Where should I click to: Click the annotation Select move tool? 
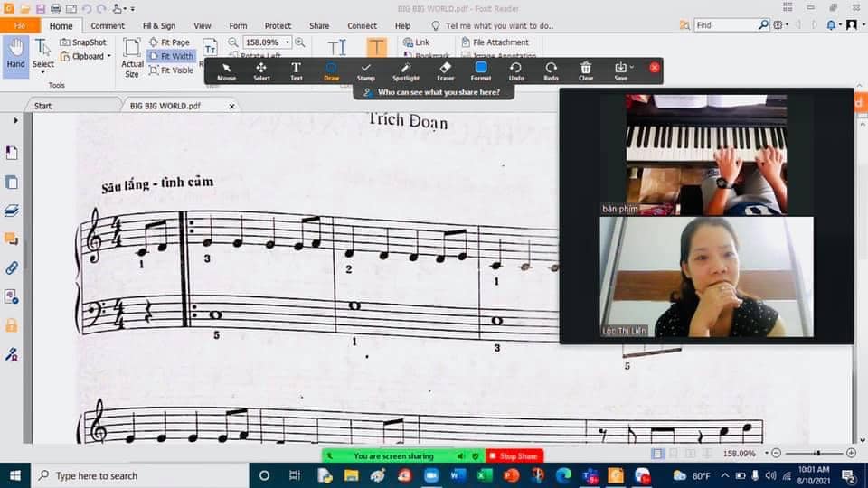tap(261, 71)
